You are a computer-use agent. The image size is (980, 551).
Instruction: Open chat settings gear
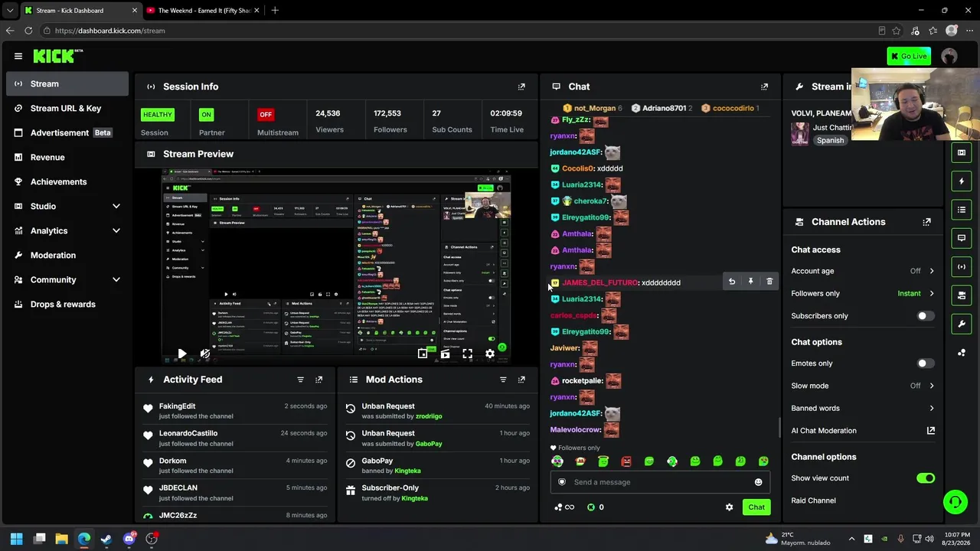tap(729, 507)
